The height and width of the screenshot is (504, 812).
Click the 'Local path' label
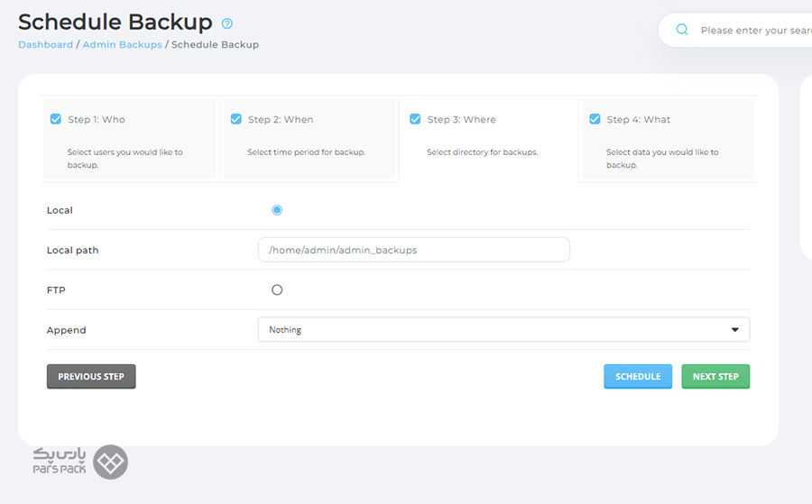(x=72, y=251)
